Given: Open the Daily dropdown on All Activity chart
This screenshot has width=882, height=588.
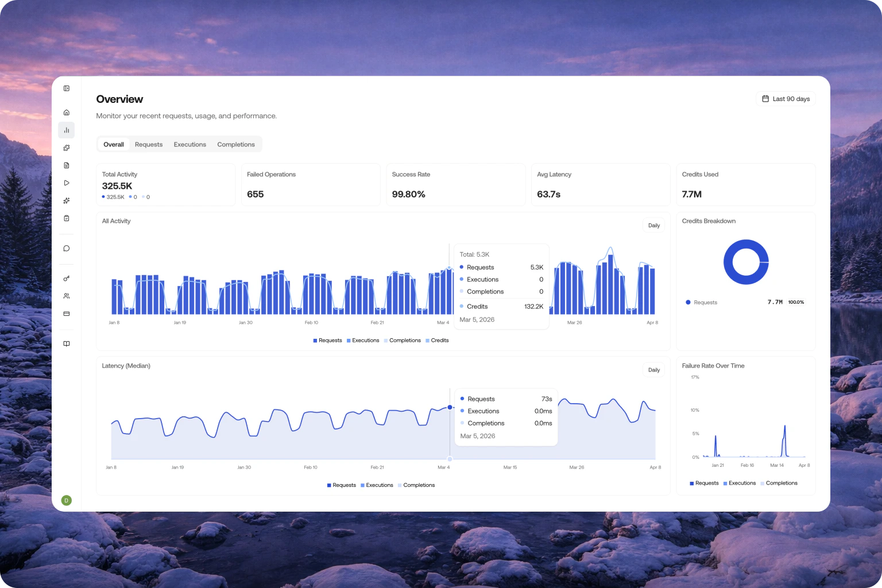Looking at the screenshot, I should pyautogui.click(x=653, y=225).
